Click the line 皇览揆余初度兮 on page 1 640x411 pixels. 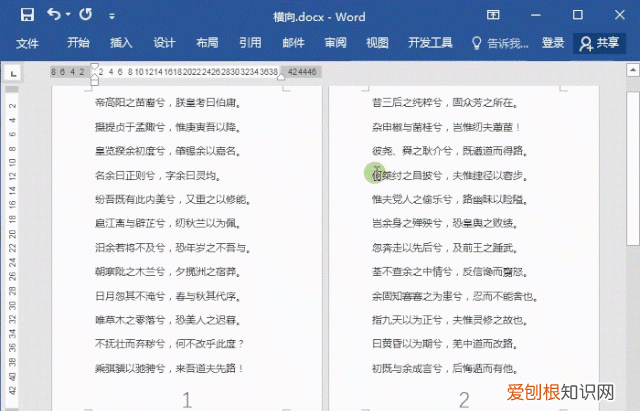167,151
